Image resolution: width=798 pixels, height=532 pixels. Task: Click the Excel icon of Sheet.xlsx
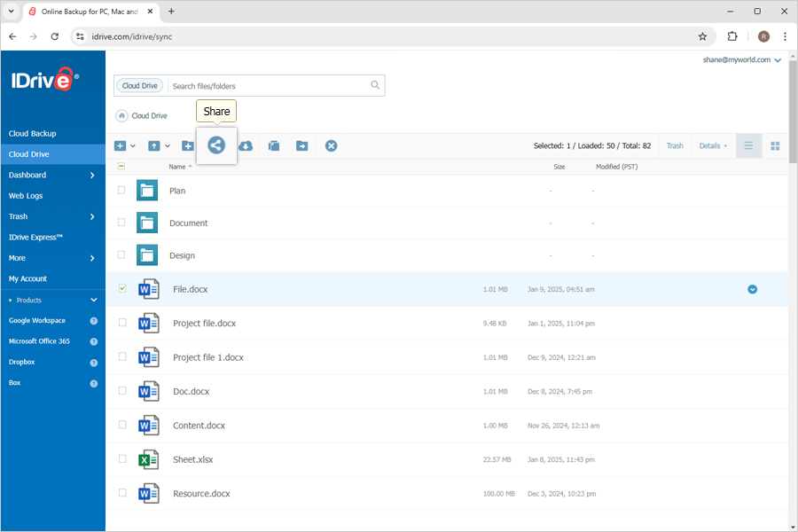[x=149, y=459]
